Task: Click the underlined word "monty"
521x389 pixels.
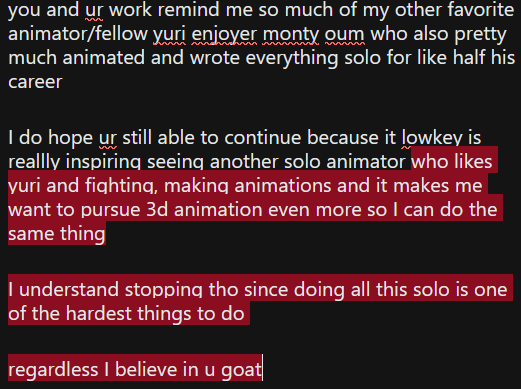Action: [291, 34]
